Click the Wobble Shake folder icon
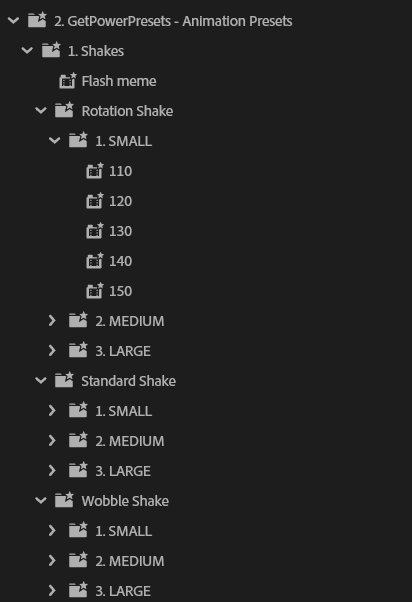412x602 pixels. pyautogui.click(x=64, y=500)
